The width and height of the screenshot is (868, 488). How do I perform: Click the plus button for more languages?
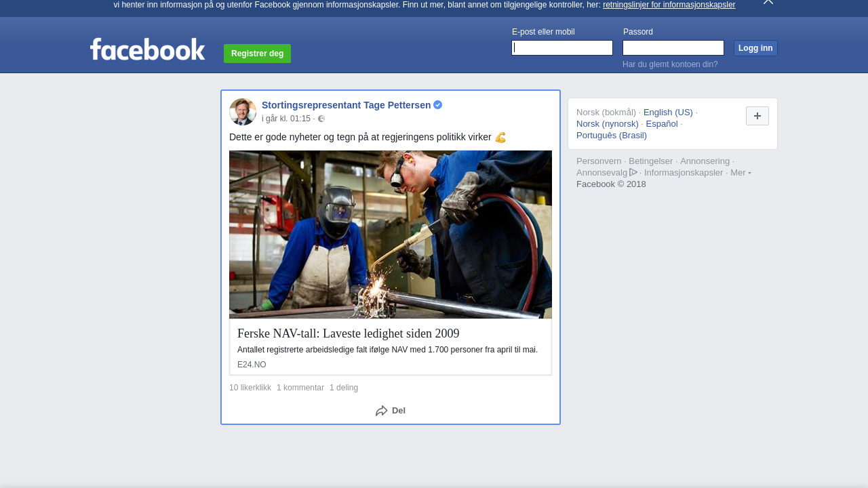click(757, 116)
